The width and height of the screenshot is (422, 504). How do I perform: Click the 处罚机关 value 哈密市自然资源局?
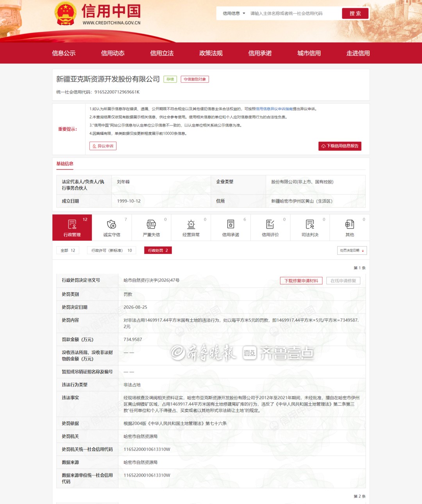click(141, 436)
